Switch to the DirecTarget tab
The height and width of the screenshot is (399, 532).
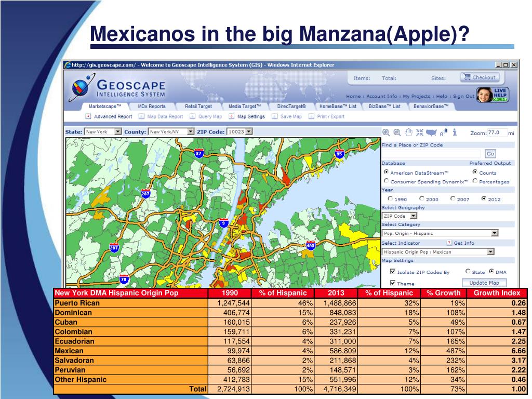pos(291,107)
